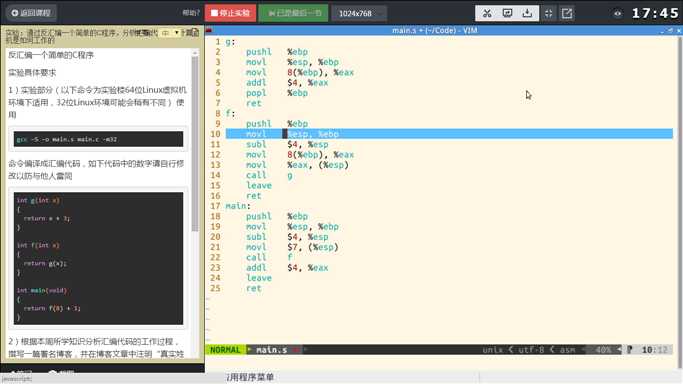
Task: Click 'movl 8(%ebp), %eax' on line 4
Action: (300, 72)
